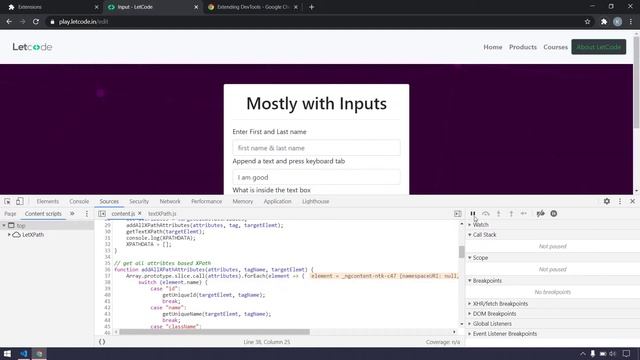Close the DevTools panel
The height and width of the screenshot is (360, 640).
coord(632,201)
